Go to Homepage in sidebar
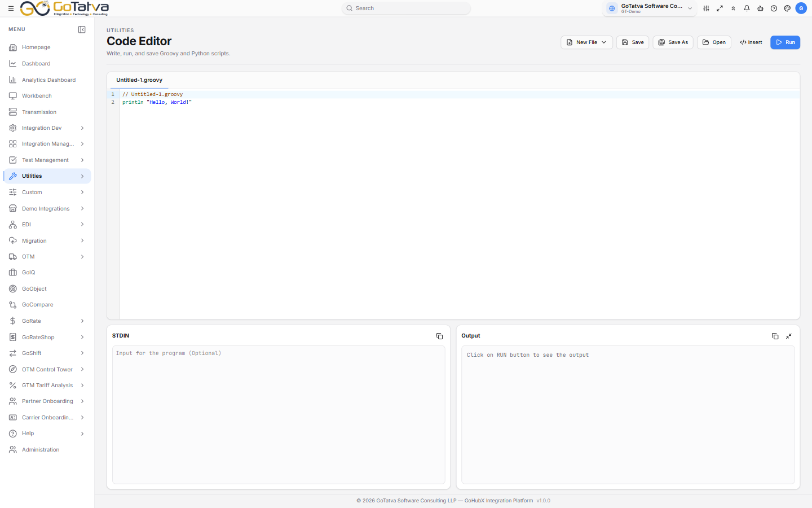The image size is (812, 508). [x=47, y=47]
